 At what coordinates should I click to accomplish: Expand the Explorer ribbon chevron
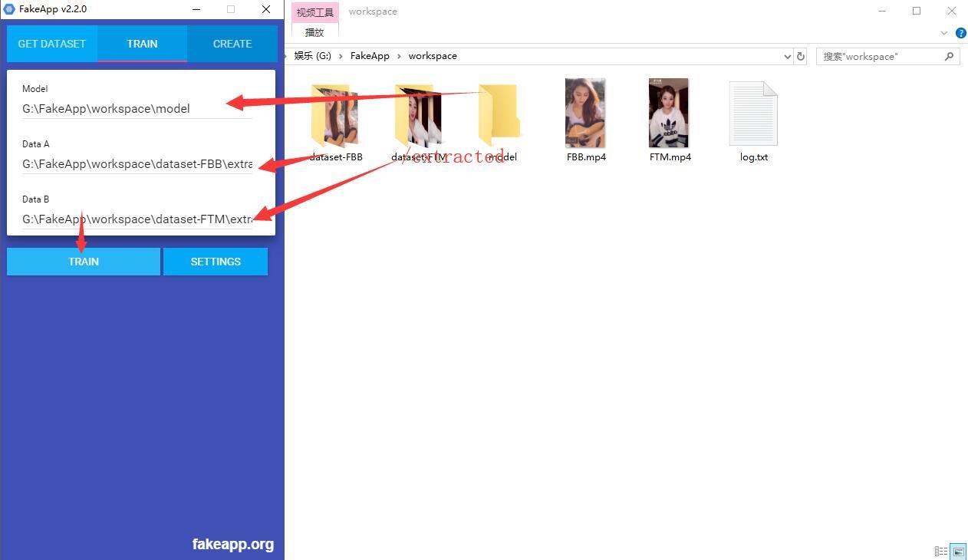(944, 33)
